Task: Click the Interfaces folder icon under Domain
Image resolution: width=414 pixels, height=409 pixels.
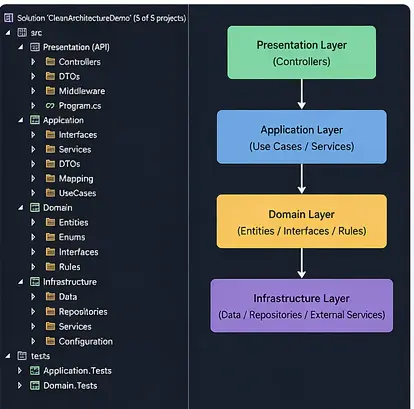Action: coord(50,252)
